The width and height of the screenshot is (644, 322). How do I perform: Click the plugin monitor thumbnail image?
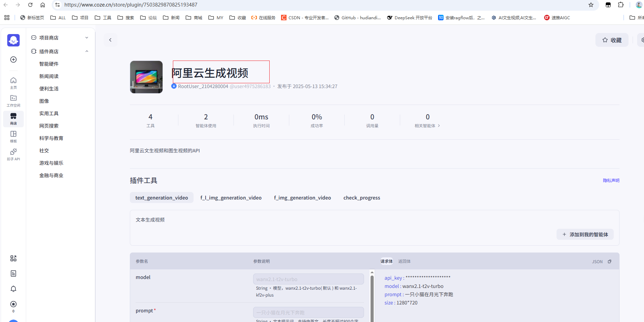[x=146, y=77]
